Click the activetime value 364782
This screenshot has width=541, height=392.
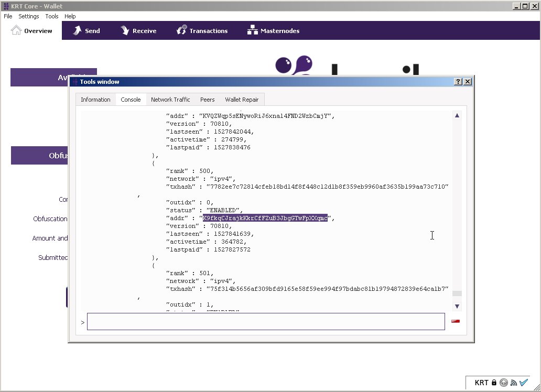click(232, 242)
